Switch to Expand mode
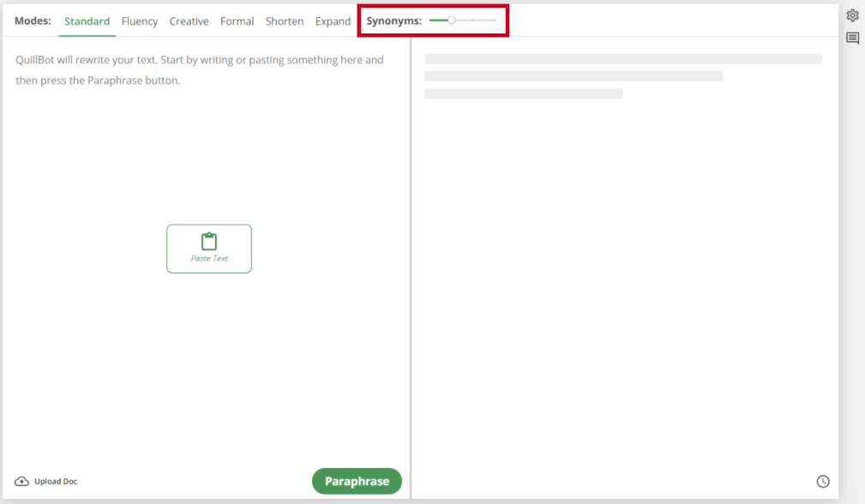Image resolution: width=865 pixels, height=504 pixels. [x=333, y=21]
